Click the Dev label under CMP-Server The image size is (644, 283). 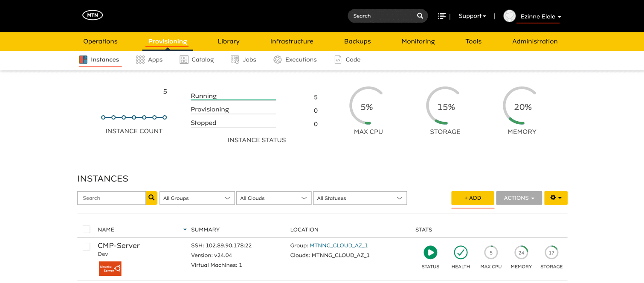[103, 254]
